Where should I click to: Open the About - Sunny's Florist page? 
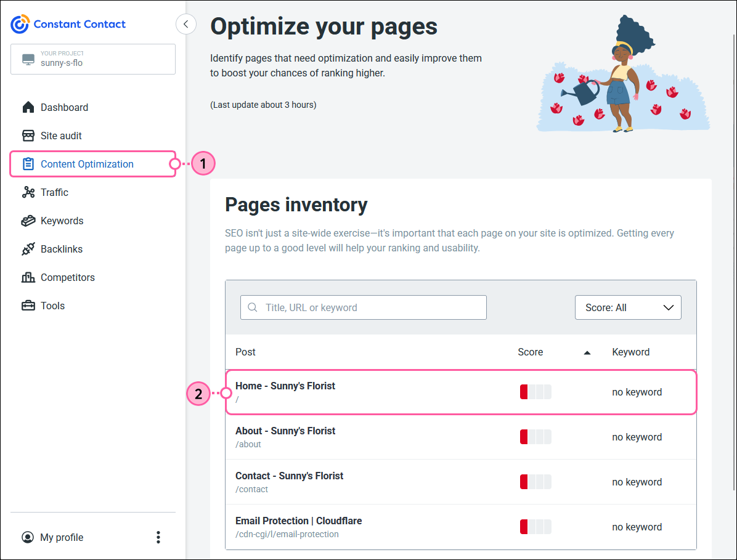coord(285,431)
